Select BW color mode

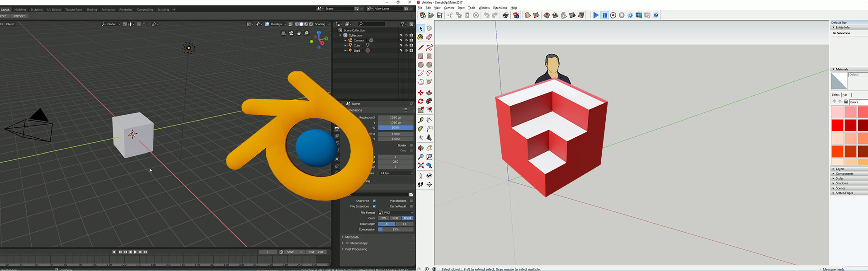(384, 218)
